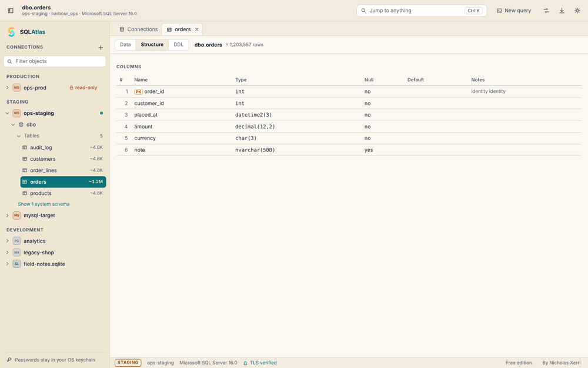The width and height of the screenshot is (588, 368).
Task: Focus the Filter objects field
Action: coord(55,61)
